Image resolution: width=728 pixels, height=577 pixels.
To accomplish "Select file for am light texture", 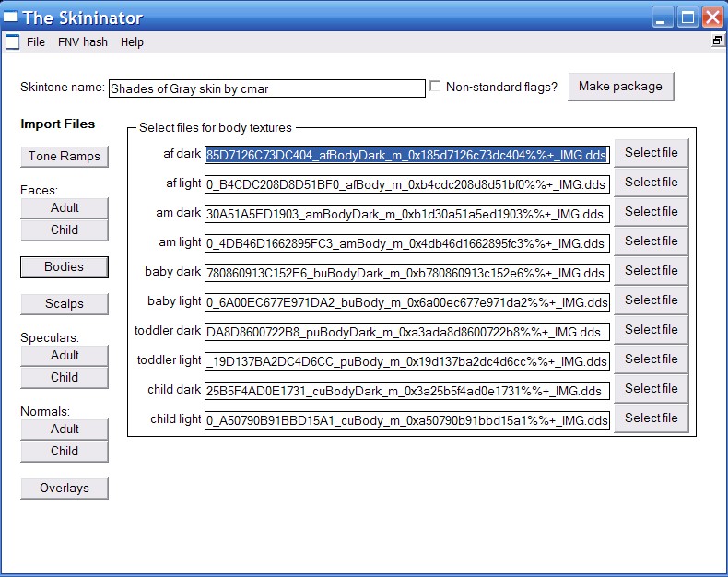I will coord(651,241).
